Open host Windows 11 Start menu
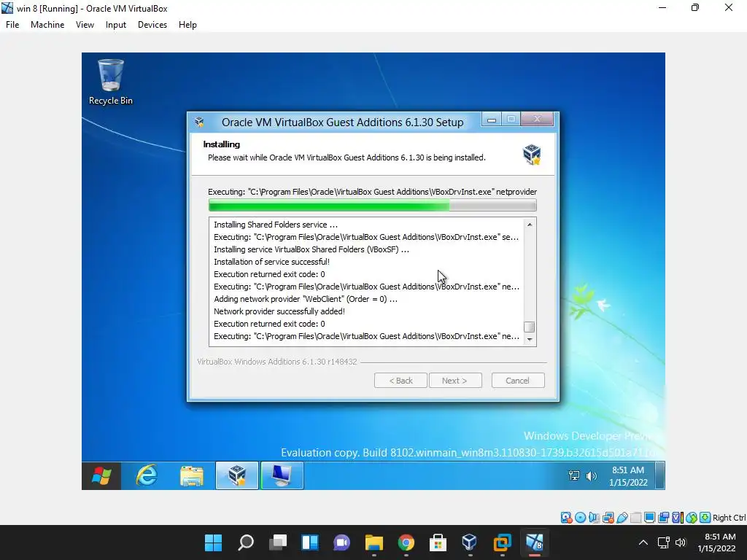The height and width of the screenshot is (560, 747). click(x=214, y=542)
